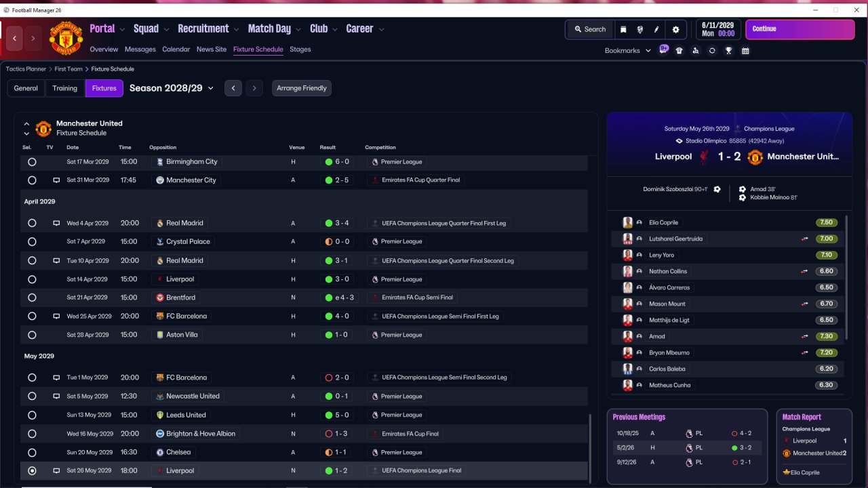Click the Chelsea badge in fixtures
The width and height of the screenshot is (868, 488).
pyautogui.click(x=159, y=452)
